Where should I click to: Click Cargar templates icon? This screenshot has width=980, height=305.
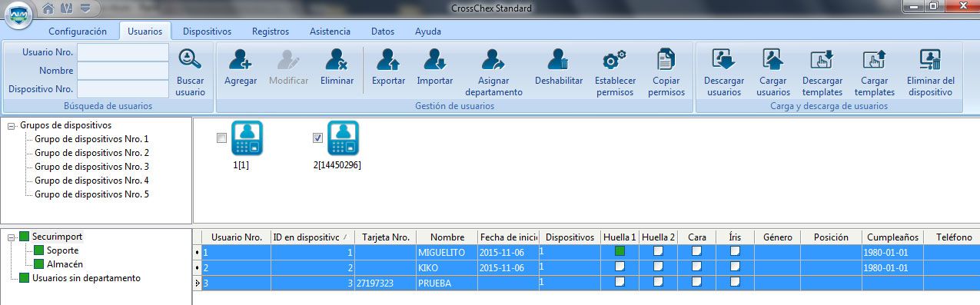coord(875,60)
